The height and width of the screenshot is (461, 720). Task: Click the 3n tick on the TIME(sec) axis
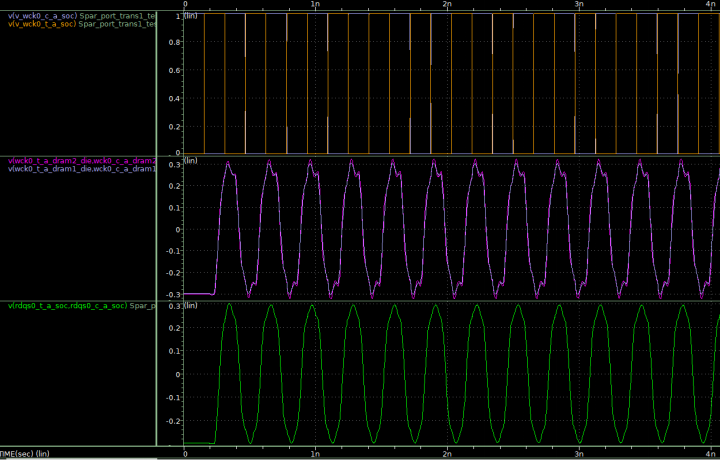click(579, 454)
